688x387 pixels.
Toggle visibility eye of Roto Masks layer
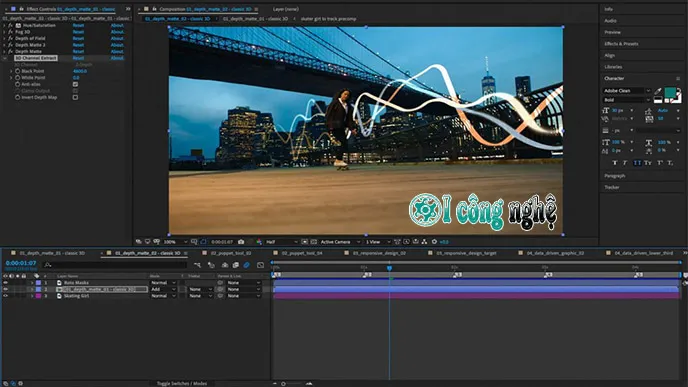click(x=5, y=283)
